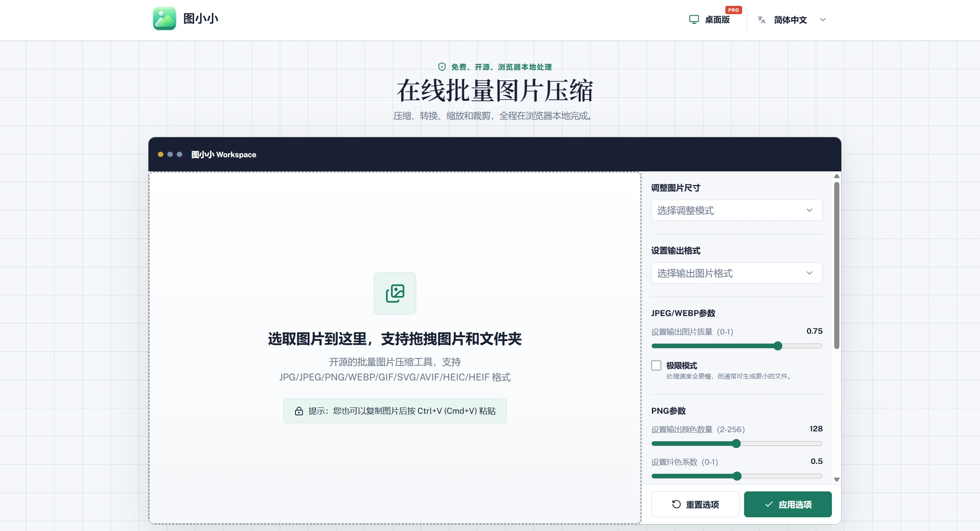The width and height of the screenshot is (980, 531).
Task: Click the 应用选项 button
Action: (x=788, y=504)
